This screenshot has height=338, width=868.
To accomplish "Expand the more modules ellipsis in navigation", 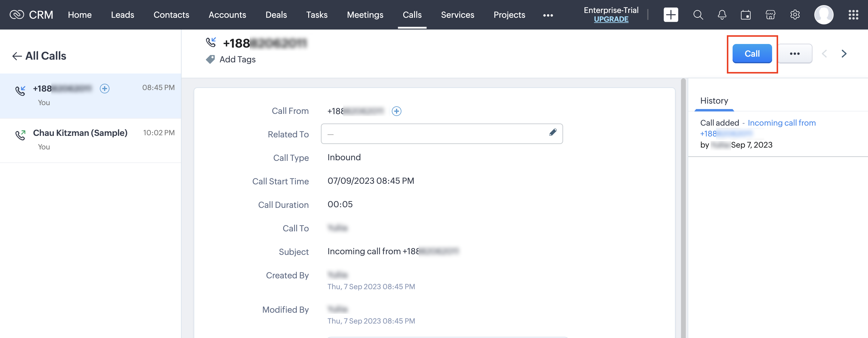I will (548, 15).
